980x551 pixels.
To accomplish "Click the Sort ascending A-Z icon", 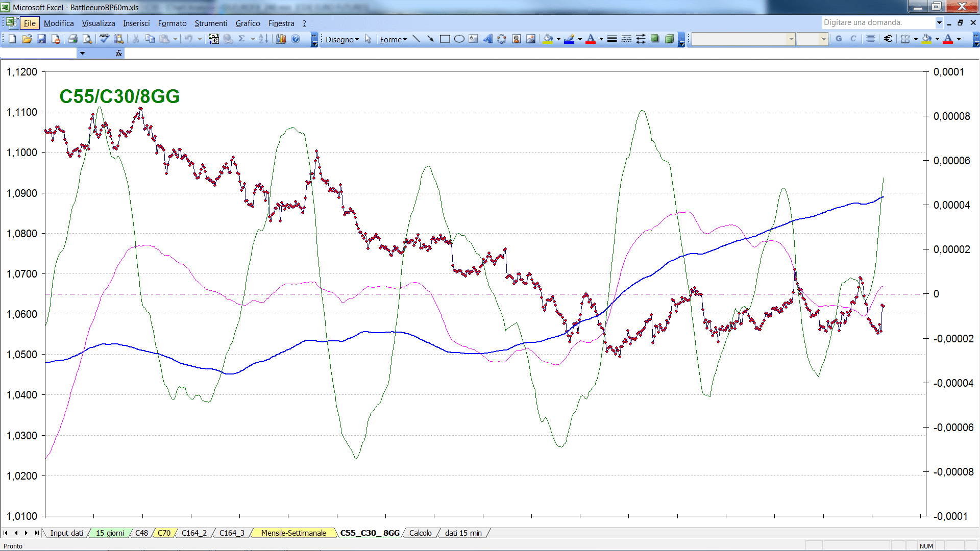I will pyautogui.click(x=263, y=39).
